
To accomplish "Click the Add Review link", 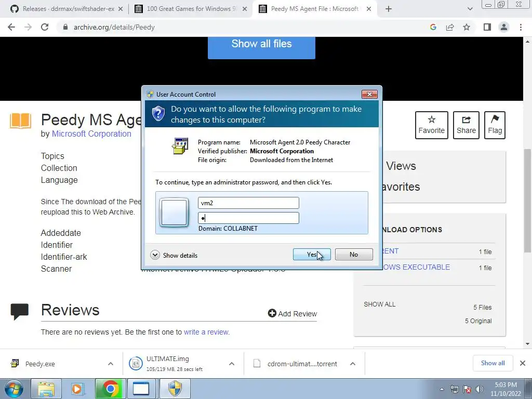I will point(292,313).
